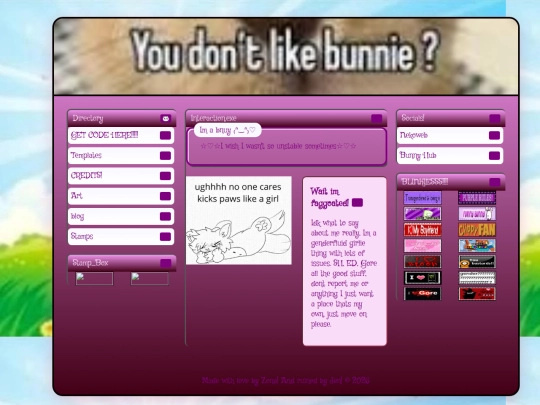Click the status line about wishing not so unstable
The width and height of the screenshot is (540, 405).
tap(278, 146)
